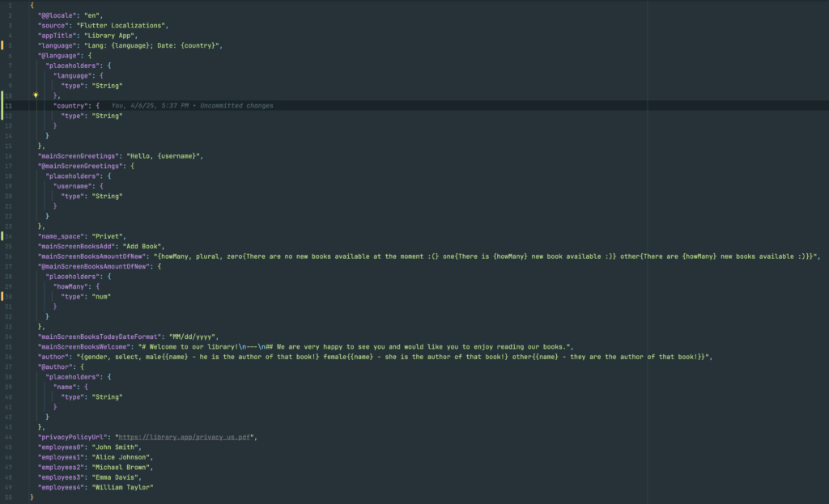Click the green change marker at line 24

click(2, 236)
